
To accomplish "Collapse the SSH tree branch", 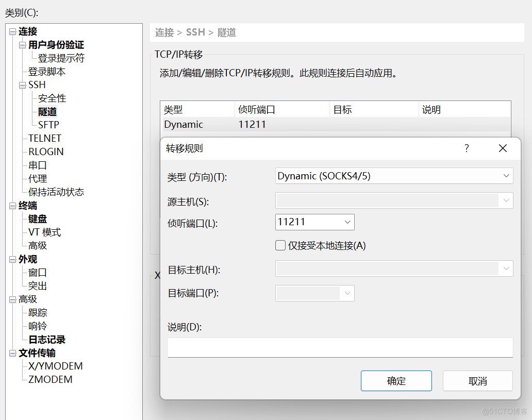I will tap(22, 85).
